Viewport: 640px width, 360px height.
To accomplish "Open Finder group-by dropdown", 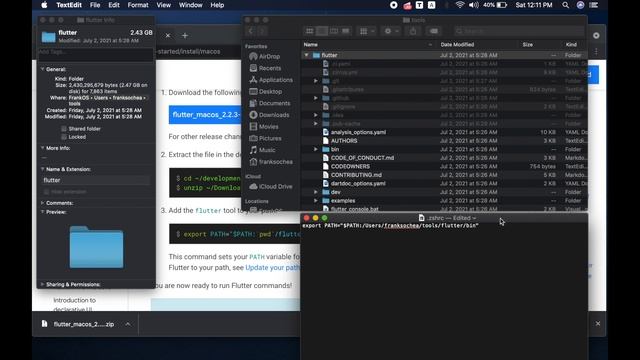I will coord(367,31).
